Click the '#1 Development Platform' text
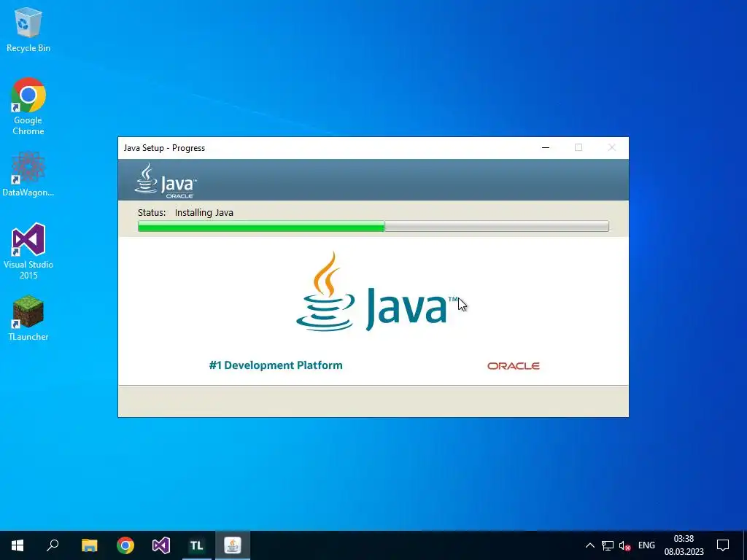This screenshot has width=747, height=560. click(276, 365)
